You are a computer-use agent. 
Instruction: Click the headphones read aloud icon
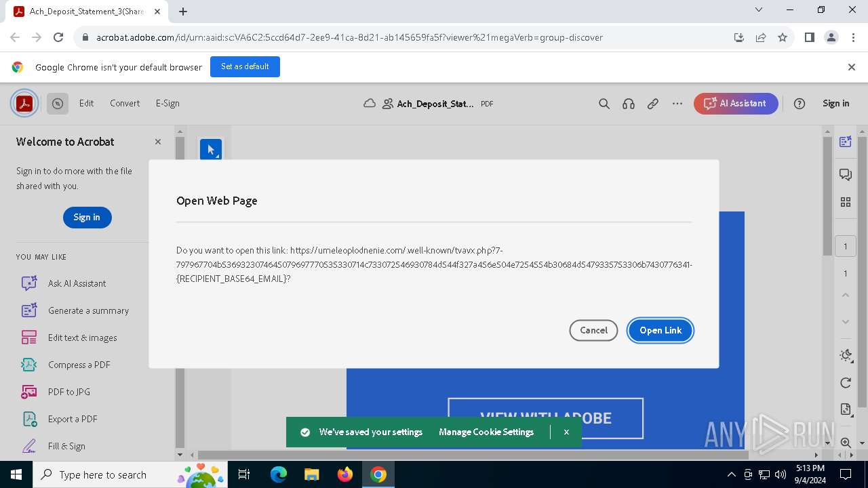click(629, 104)
